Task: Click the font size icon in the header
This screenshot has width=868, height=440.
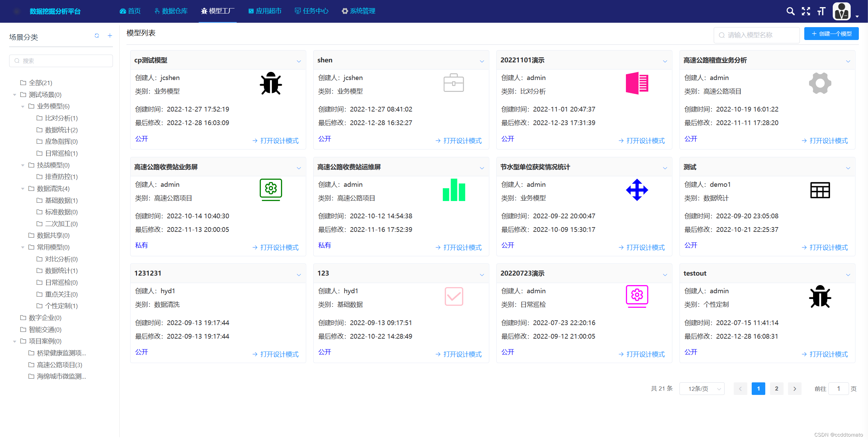Action: [x=821, y=11]
